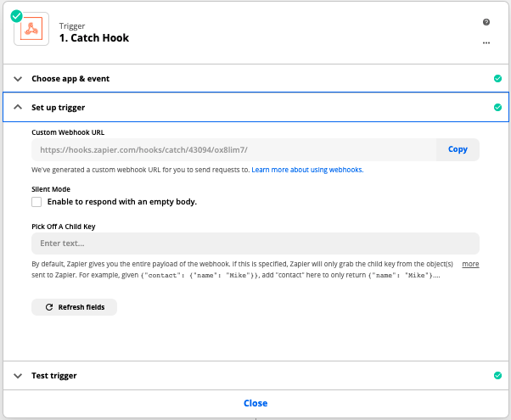Screen dimensions: 511x420
Task: Click the Custom Webhook URL text field
Action: pyautogui.click(x=233, y=150)
